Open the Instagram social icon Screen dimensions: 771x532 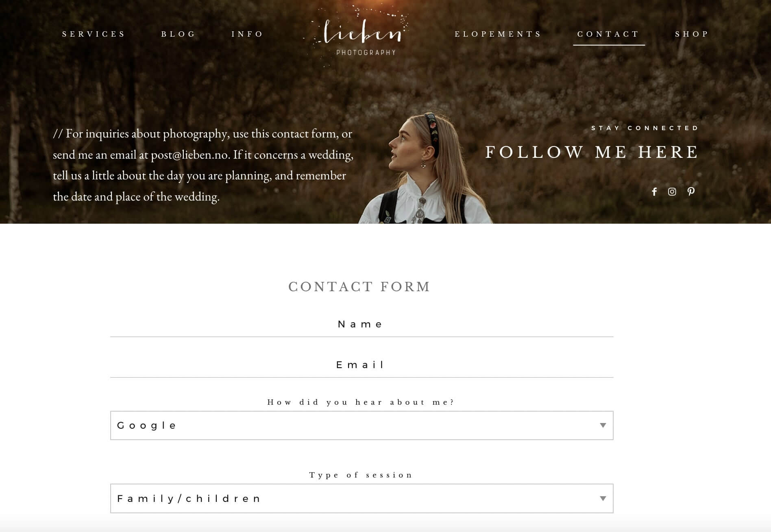(x=672, y=192)
